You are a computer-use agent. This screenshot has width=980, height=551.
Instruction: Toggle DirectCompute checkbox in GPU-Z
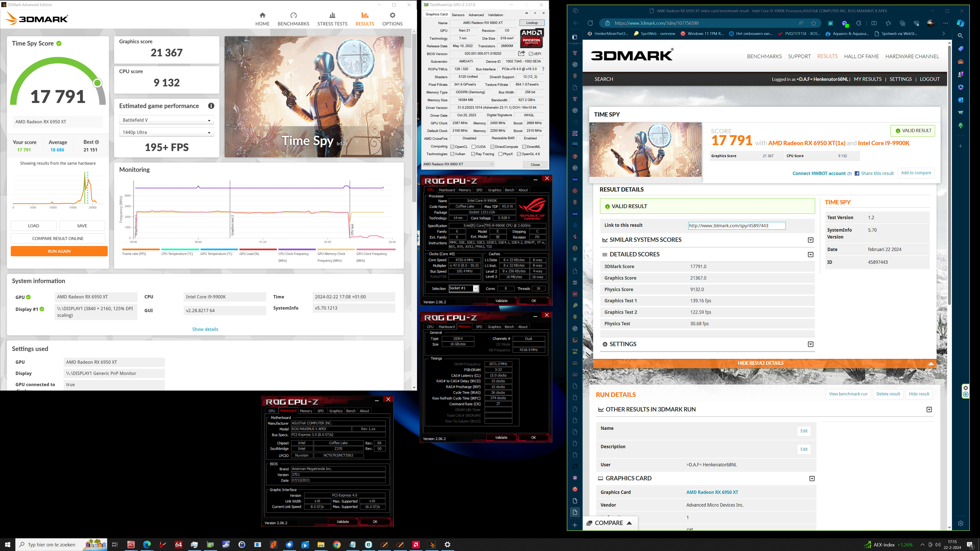point(492,147)
